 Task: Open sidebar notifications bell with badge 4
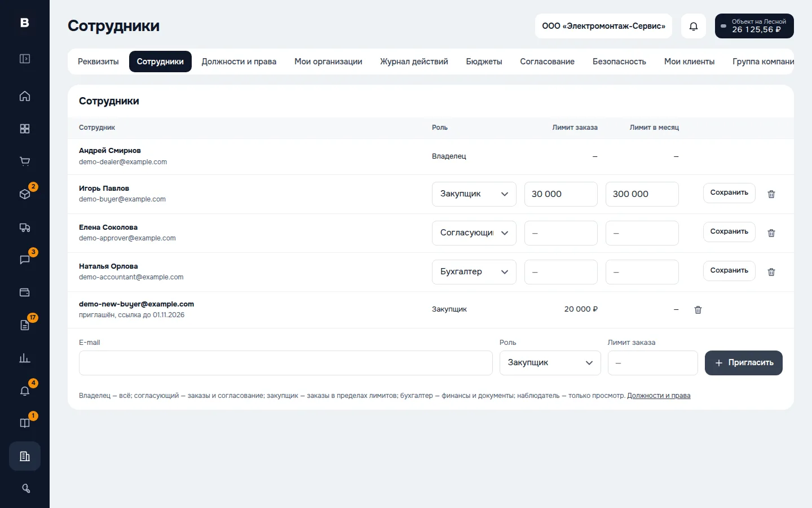coord(25,391)
